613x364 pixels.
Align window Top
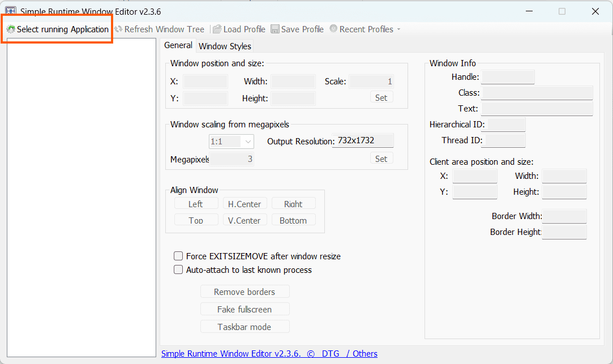tap(196, 220)
